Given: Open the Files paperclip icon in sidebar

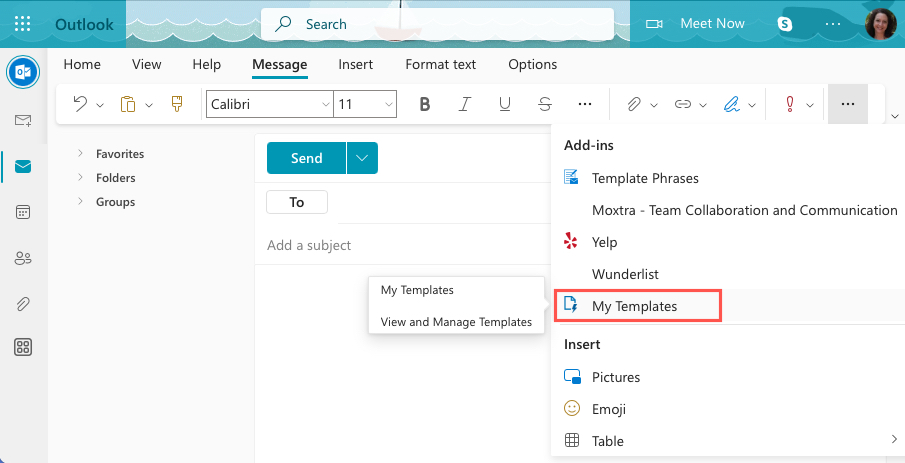Looking at the screenshot, I should pyautogui.click(x=23, y=304).
